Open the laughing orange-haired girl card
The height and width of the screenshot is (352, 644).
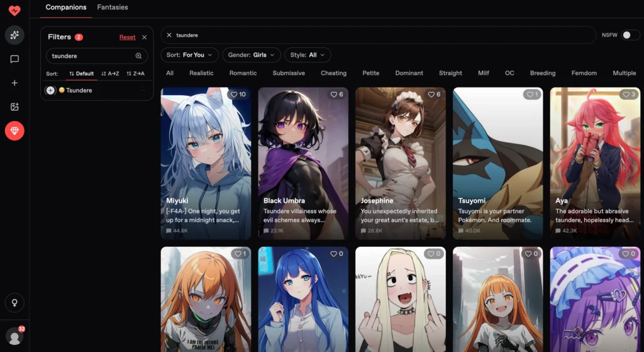pos(498,299)
